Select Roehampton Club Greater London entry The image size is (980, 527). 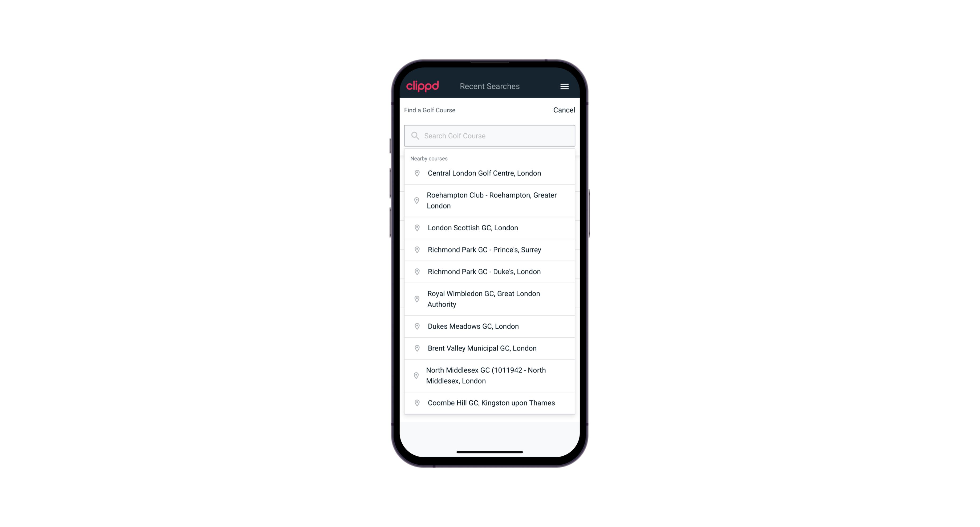(489, 200)
